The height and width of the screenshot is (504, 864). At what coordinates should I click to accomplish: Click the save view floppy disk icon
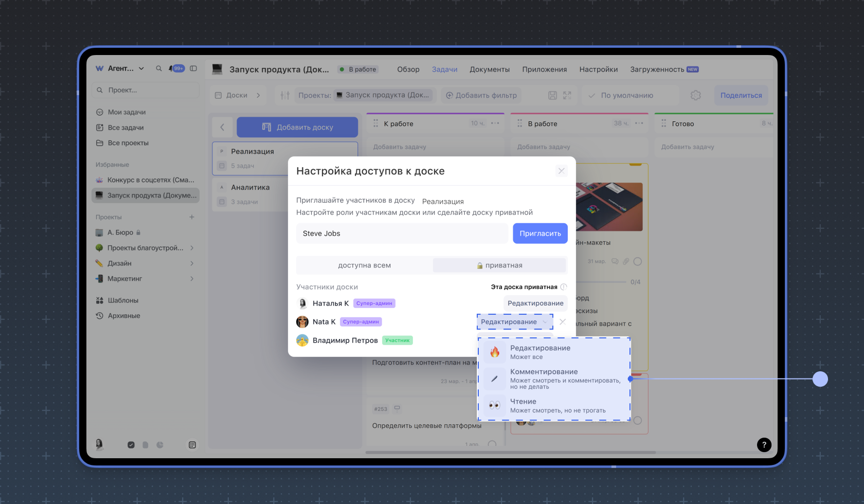click(x=552, y=95)
